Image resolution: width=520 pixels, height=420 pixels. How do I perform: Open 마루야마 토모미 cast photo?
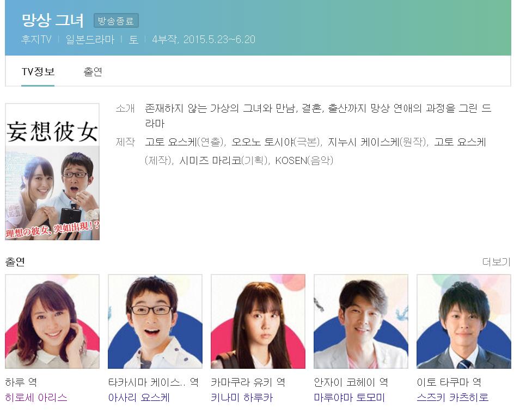pyautogui.click(x=361, y=321)
